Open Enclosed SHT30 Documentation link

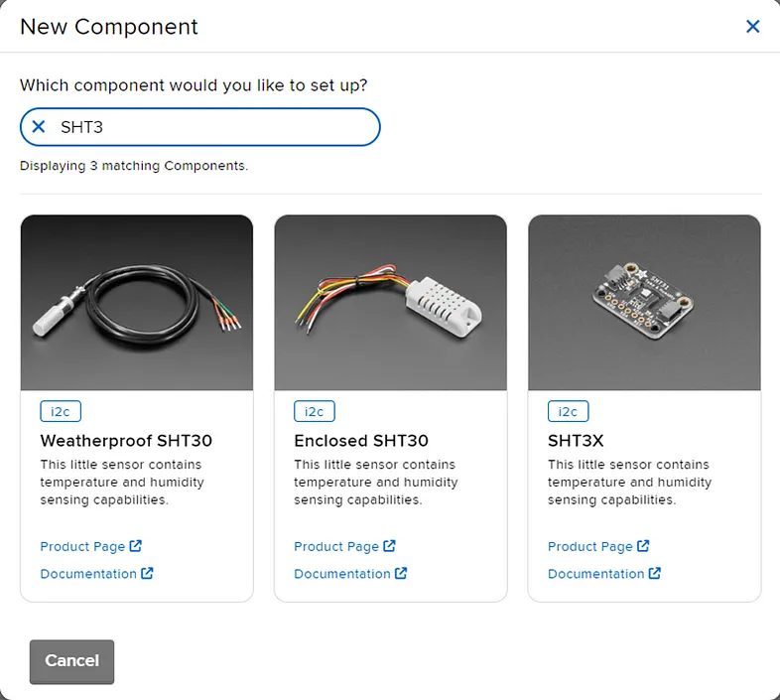click(342, 574)
